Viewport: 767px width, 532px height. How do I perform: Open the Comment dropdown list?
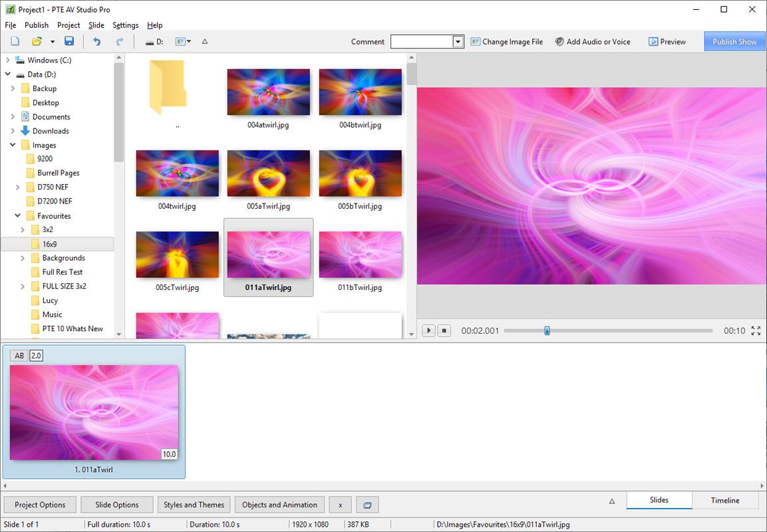[458, 42]
